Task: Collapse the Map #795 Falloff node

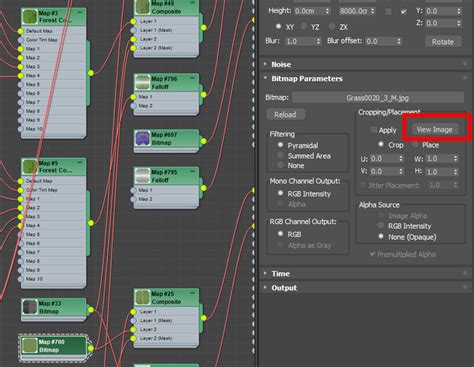Action: coord(193,172)
